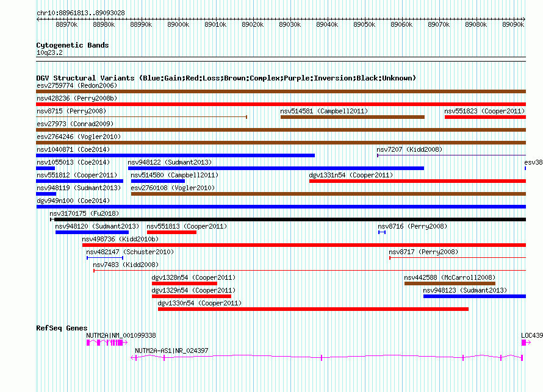Select esv2764246 (Vogler2010) variant label
543x392 pixels.
point(79,137)
